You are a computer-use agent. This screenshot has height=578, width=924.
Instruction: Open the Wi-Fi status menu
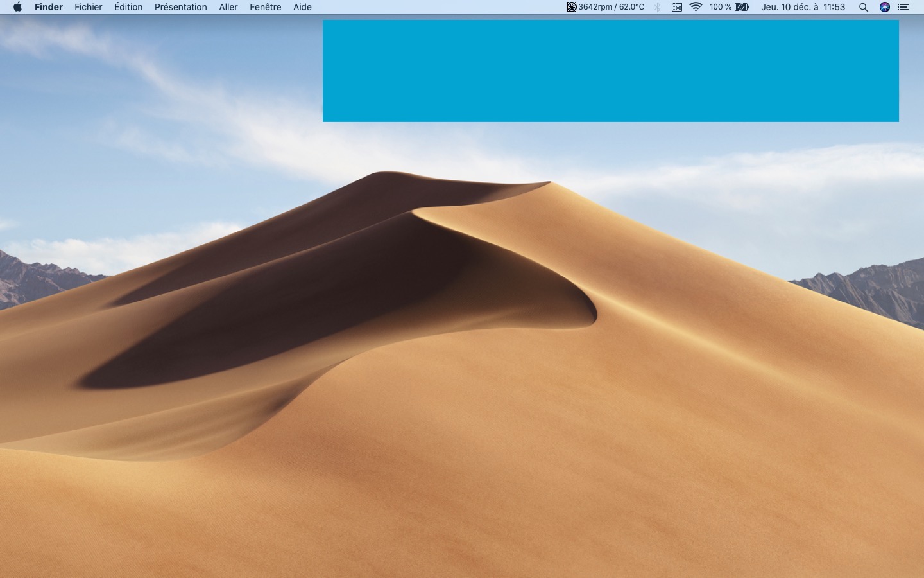[696, 7]
